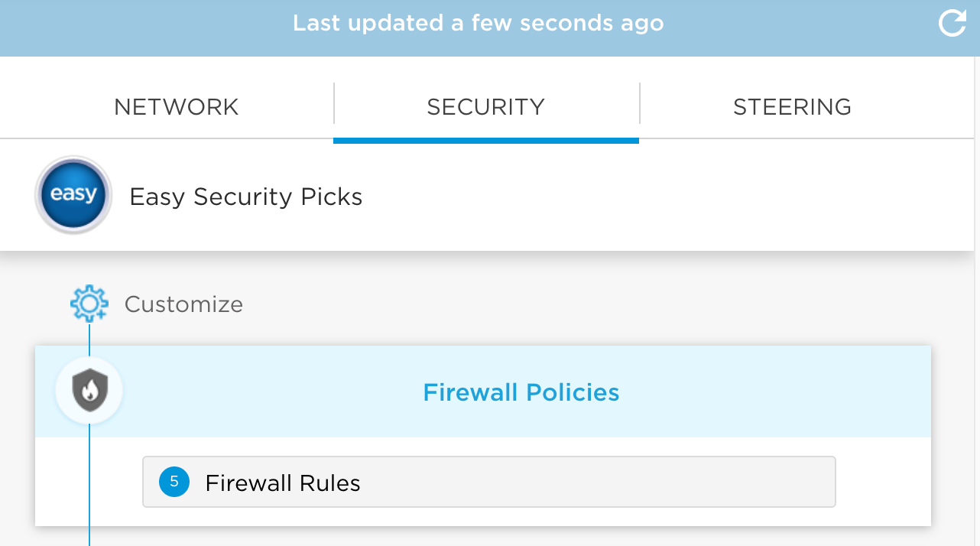Viewport: 980px width, 546px height.
Task: Click the blue 5 count badge
Action: [174, 482]
